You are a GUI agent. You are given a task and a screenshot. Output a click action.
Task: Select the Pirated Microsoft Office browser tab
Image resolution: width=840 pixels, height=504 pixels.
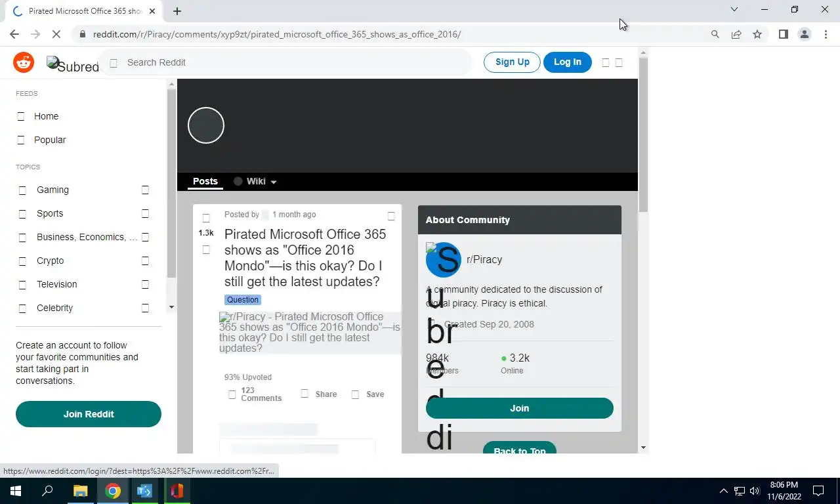(x=83, y=11)
